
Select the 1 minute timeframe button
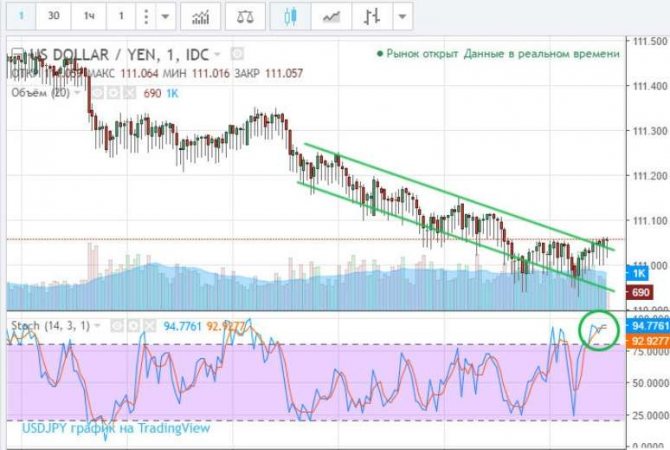(x=21, y=17)
